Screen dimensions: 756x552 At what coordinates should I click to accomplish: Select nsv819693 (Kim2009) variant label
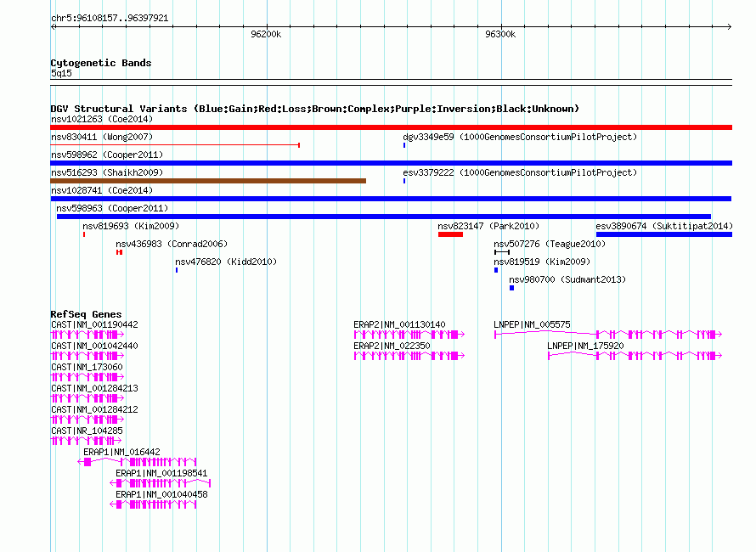131,226
